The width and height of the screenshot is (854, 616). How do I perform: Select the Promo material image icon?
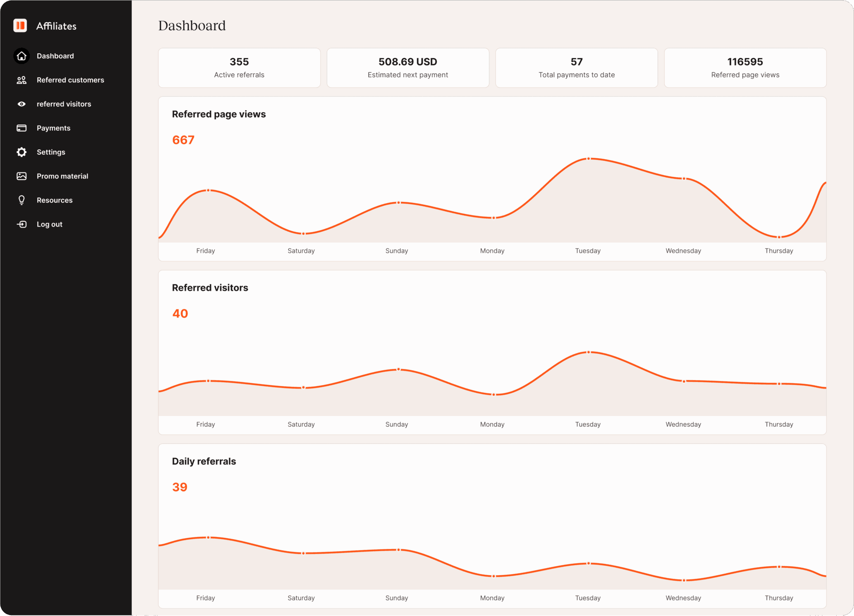click(21, 176)
